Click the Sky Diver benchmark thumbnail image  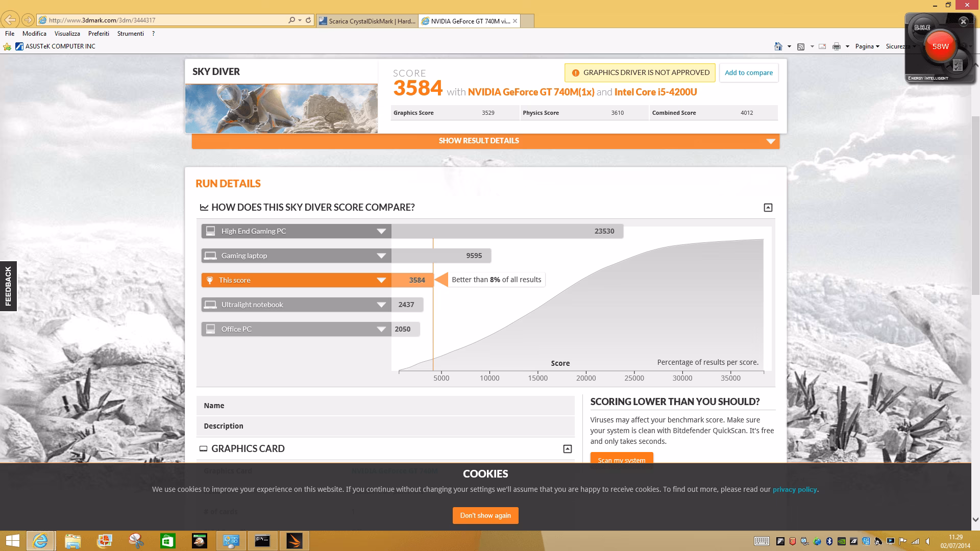pos(281,109)
